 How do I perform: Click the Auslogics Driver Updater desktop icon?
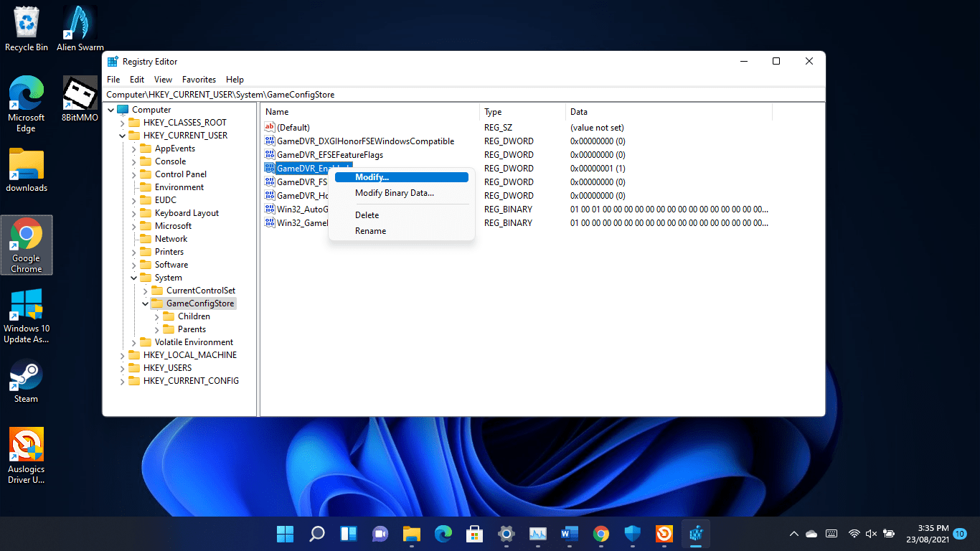coord(26,445)
